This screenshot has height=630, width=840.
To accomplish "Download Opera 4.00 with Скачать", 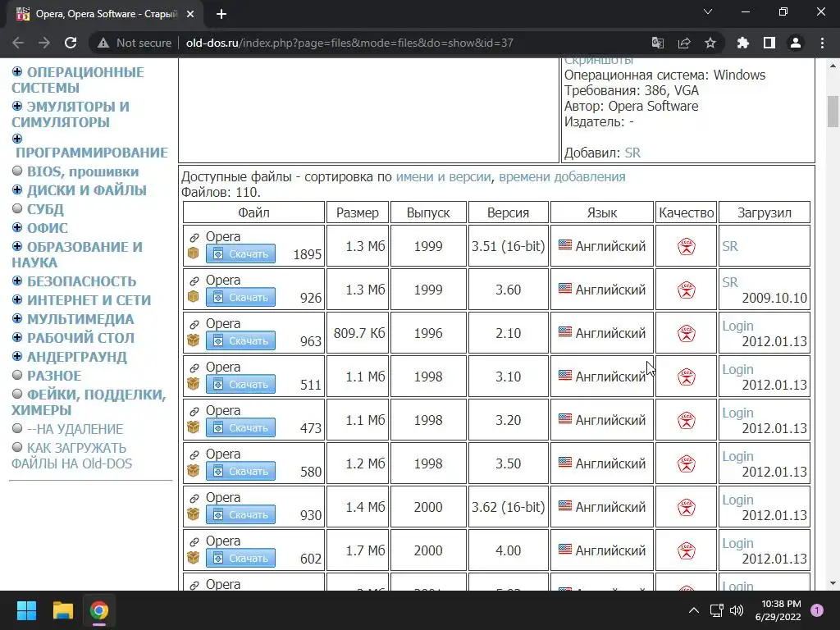I will pyautogui.click(x=240, y=558).
